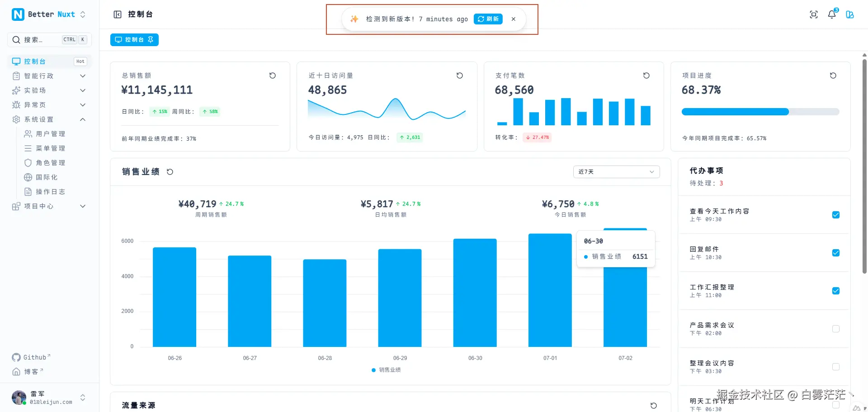Open the 近7天 time range dropdown
Viewport: 868px width, 412px height.
coord(616,172)
